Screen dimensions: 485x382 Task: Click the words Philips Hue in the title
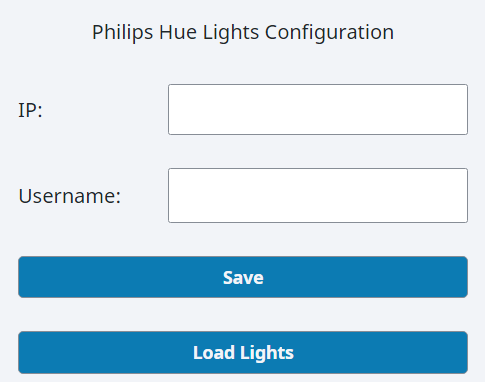pos(144,33)
